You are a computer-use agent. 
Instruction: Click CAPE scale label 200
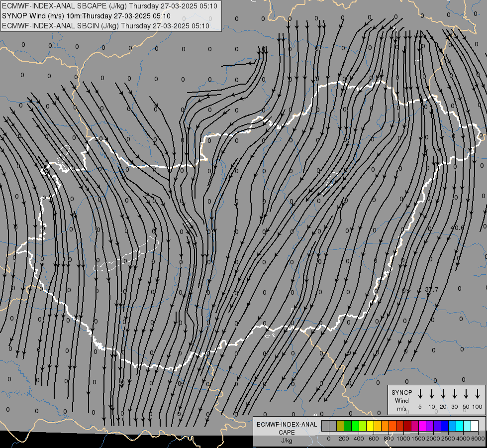click(x=344, y=439)
